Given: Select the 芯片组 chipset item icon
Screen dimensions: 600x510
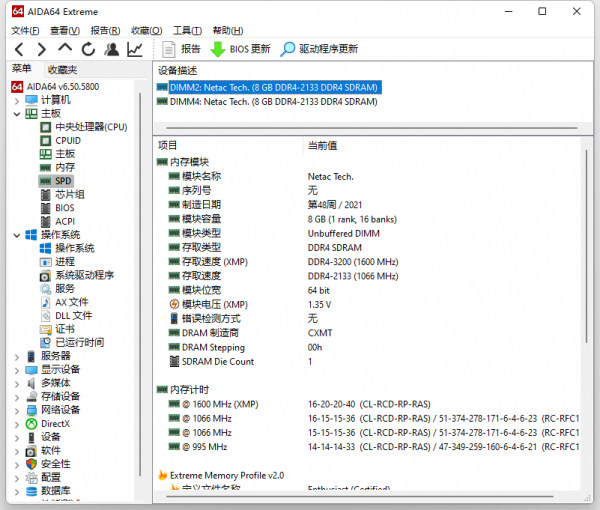Looking at the screenshot, I should tap(46, 195).
